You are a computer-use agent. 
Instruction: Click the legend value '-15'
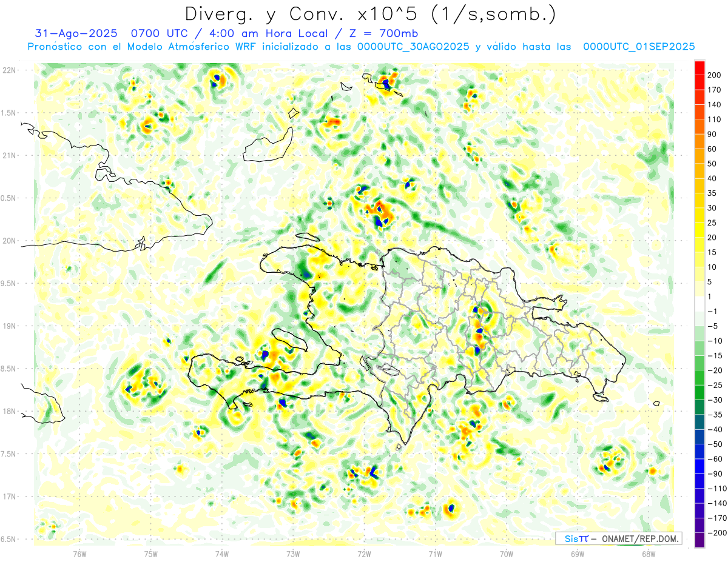(715, 356)
